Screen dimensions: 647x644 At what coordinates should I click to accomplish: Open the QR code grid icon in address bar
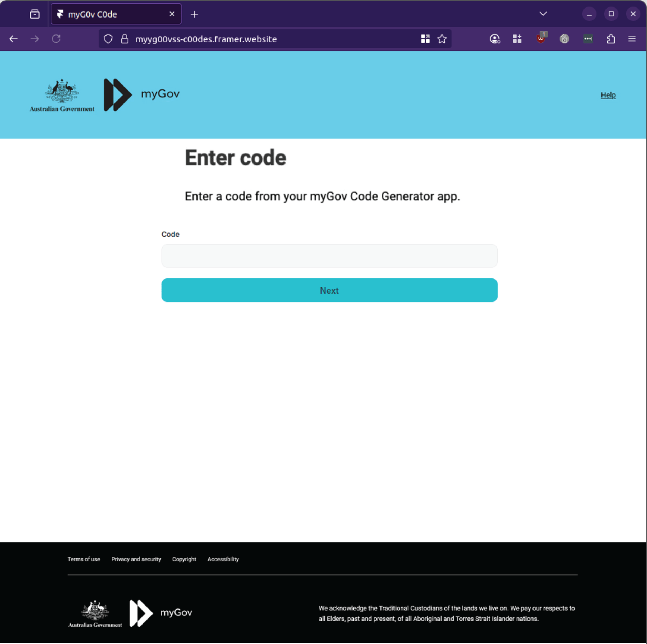tap(425, 39)
